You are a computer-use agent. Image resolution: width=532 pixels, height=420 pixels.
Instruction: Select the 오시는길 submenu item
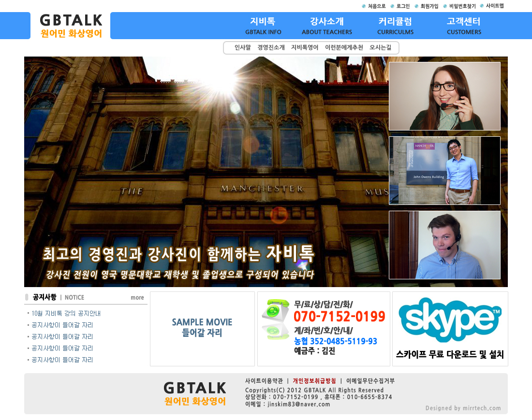pyautogui.click(x=381, y=48)
